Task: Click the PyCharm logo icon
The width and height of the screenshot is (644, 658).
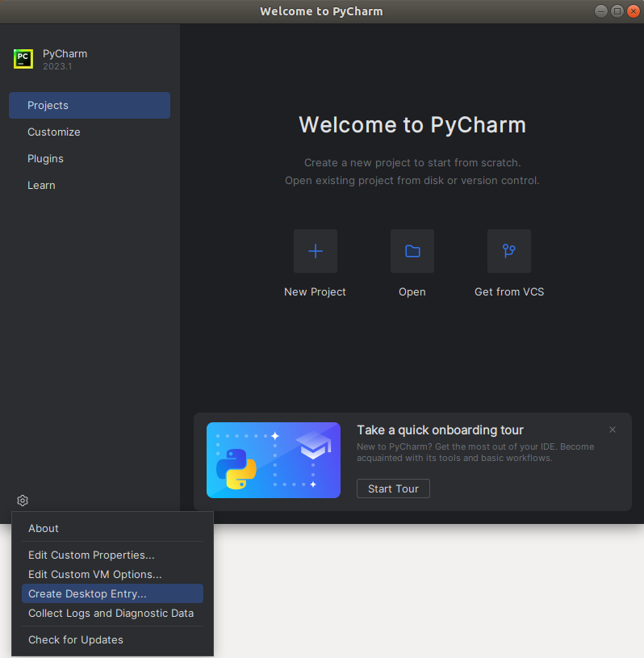Action: tap(23, 59)
